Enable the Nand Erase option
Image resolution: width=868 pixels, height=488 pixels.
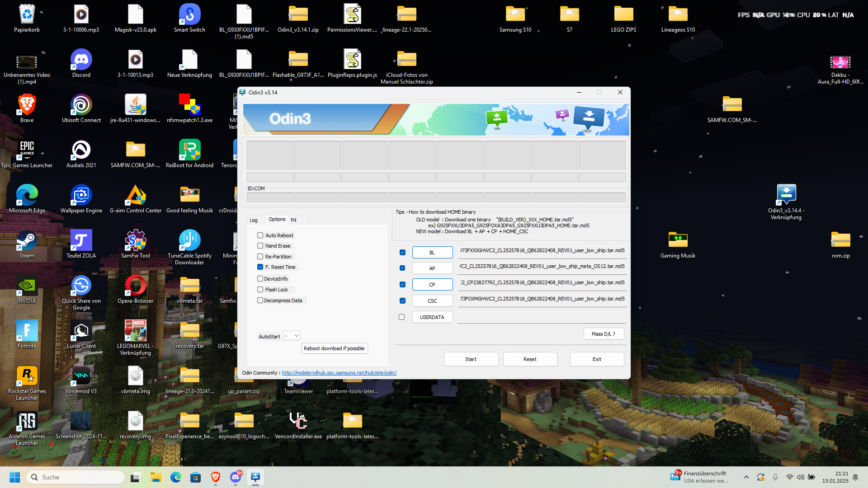[x=260, y=246]
